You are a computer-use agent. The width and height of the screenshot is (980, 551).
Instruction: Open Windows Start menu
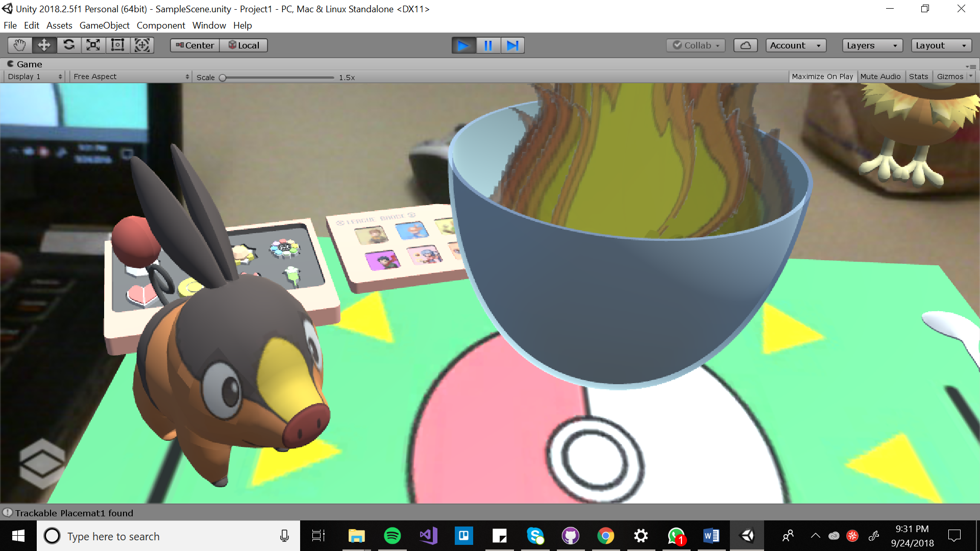pos(18,536)
